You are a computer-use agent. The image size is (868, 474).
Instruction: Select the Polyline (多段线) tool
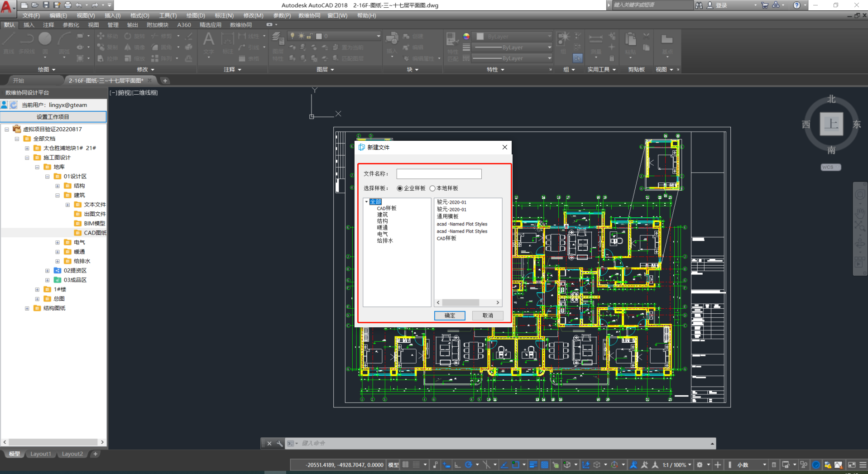pos(27,43)
